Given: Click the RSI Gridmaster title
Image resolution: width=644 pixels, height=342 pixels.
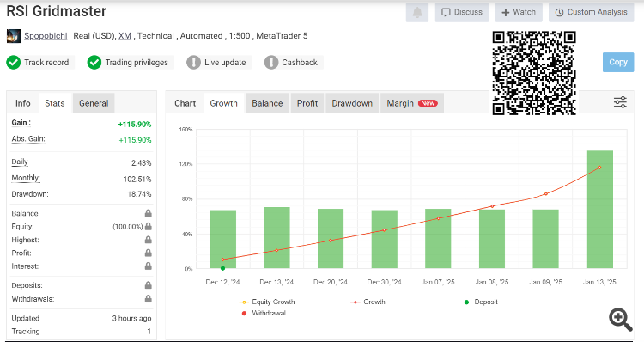Looking at the screenshot, I should point(57,11).
